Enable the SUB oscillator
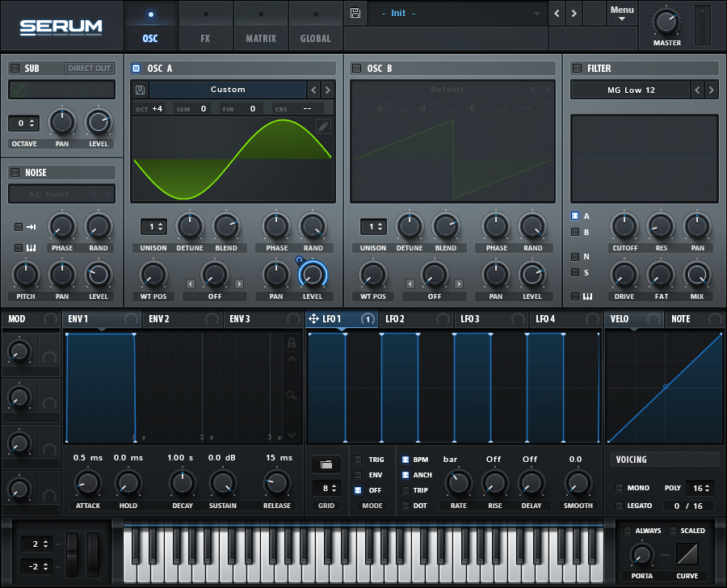 click(15, 68)
